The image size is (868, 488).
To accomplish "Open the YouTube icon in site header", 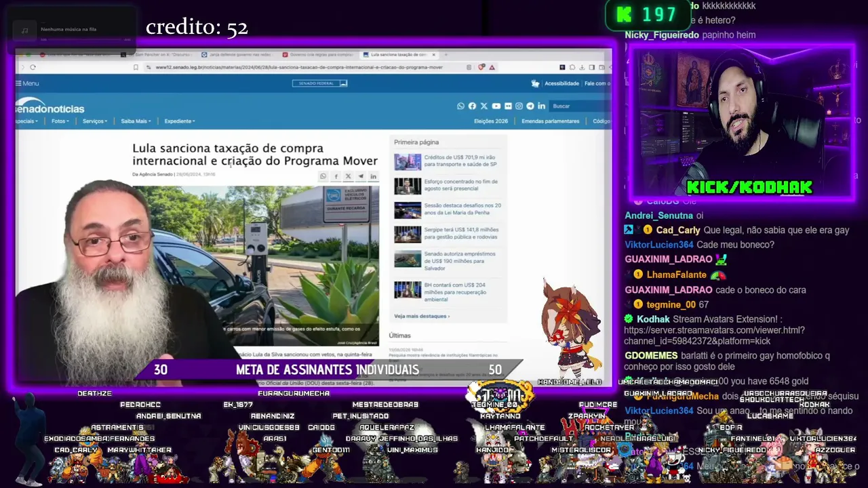I will (496, 106).
